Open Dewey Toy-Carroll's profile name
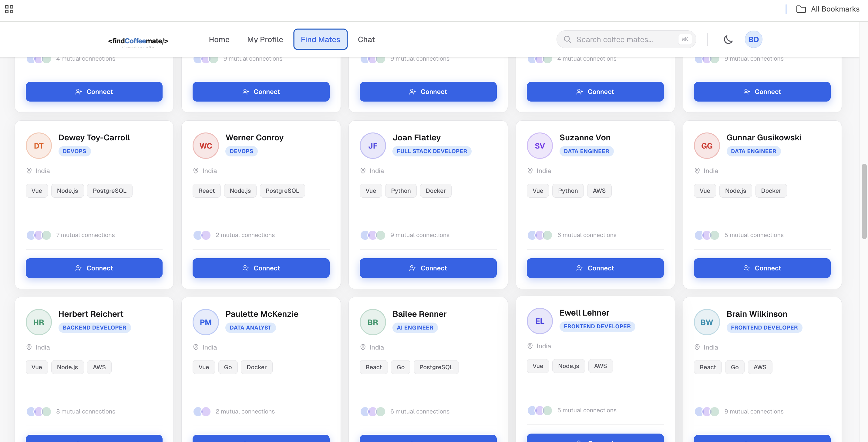 coord(94,137)
